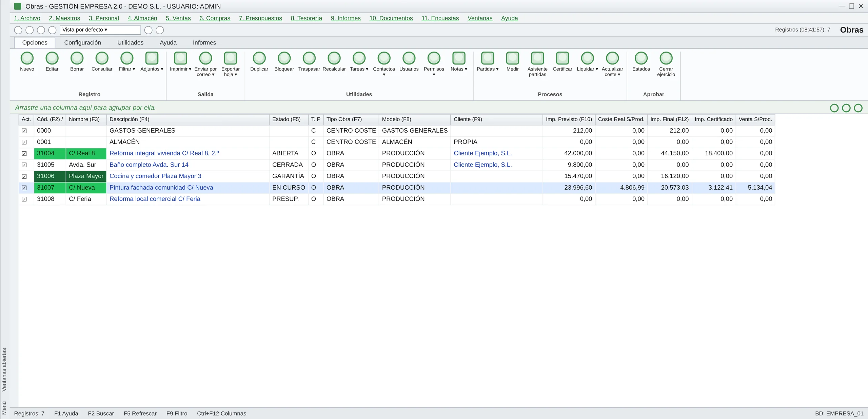
Task: Switch to the Configuración tab
Action: (x=82, y=43)
